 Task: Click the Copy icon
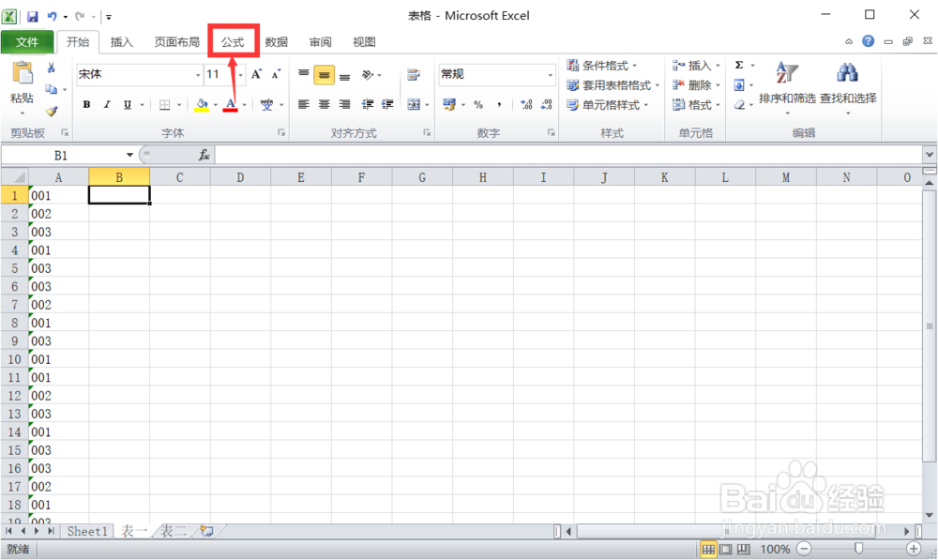pos(51,89)
